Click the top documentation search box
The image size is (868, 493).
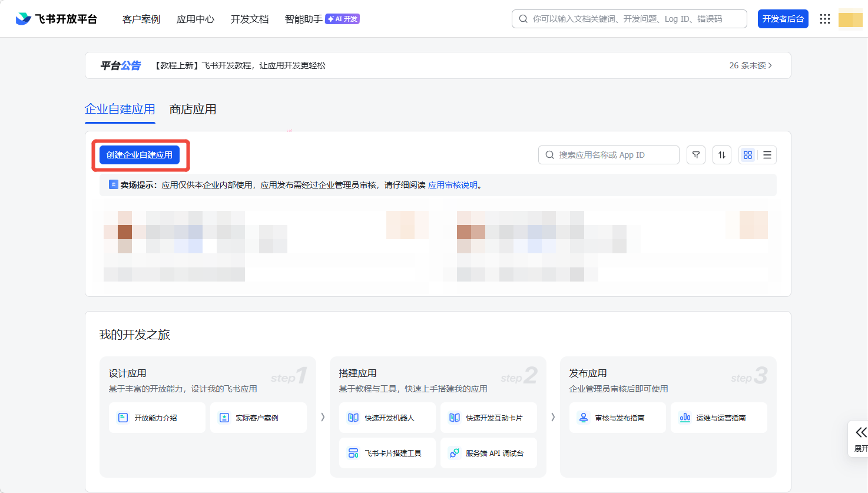629,19
